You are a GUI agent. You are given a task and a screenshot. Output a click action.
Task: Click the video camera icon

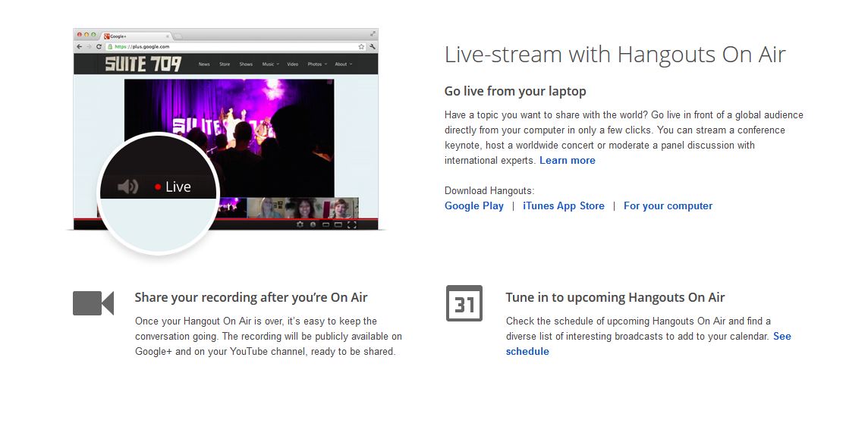pos(93,303)
